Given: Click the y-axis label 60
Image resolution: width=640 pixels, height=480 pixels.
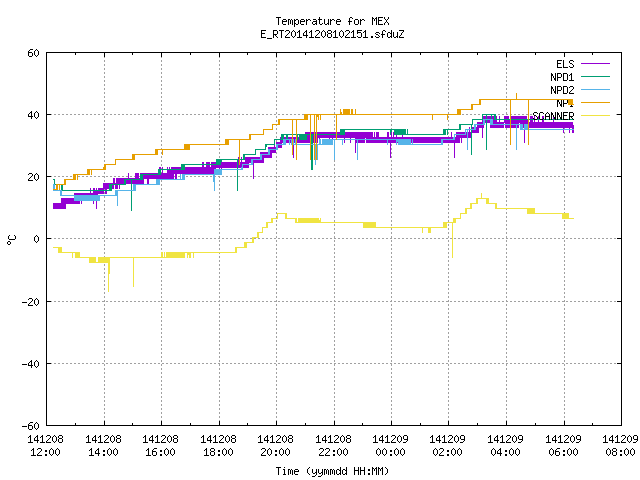Looking at the screenshot, I should pos(33,53).
